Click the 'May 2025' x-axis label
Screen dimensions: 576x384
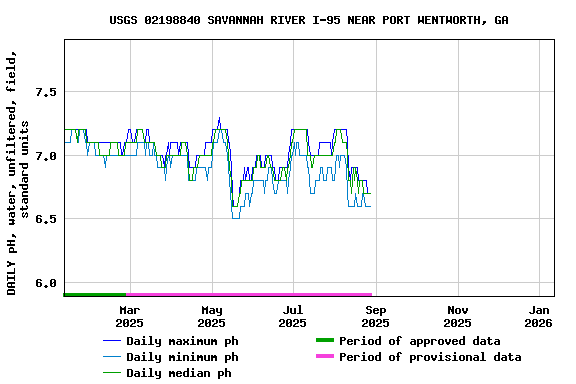pos(212,317)
